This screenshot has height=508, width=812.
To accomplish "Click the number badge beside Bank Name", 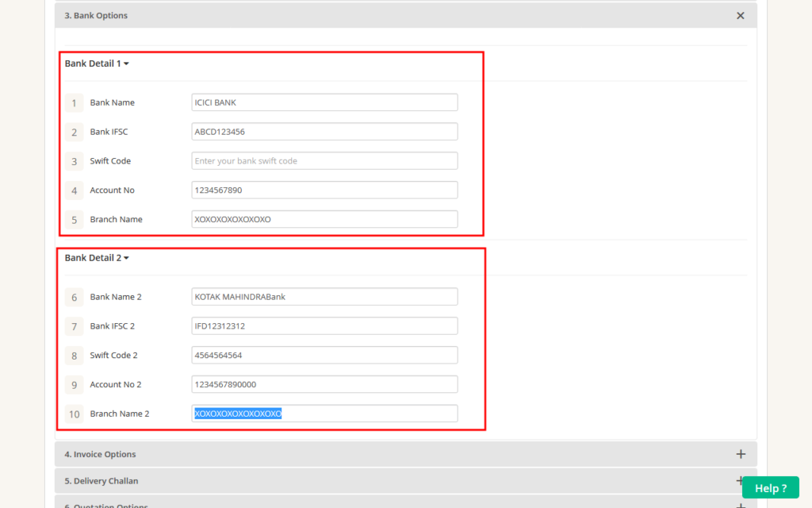I will pos(74,102).
